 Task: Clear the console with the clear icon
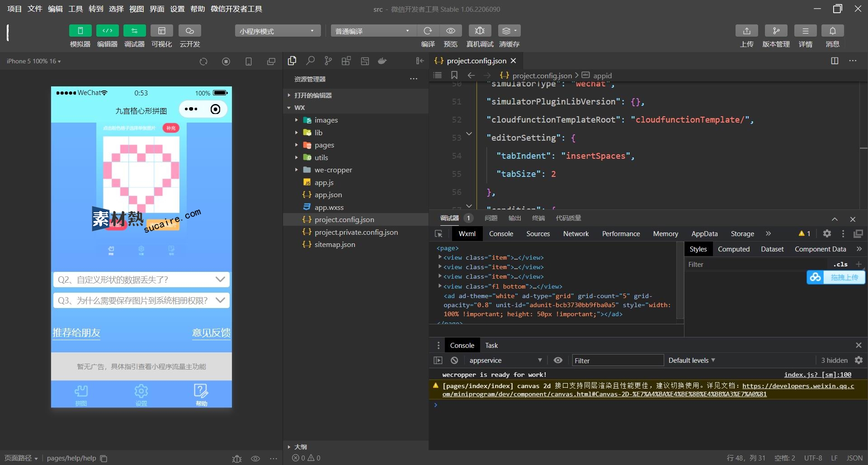(x=454, y=361)
